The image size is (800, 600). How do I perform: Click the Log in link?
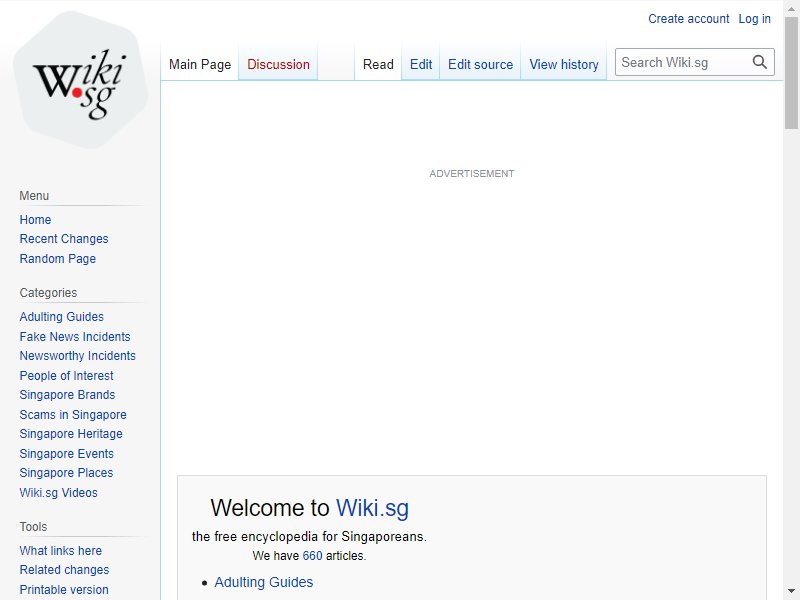[x=754, y=19]
